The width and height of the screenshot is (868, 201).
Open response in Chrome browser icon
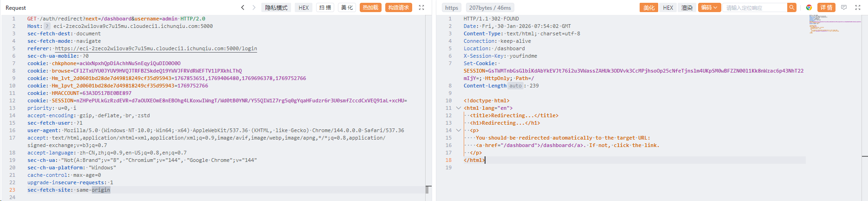[x=809, y=7]
